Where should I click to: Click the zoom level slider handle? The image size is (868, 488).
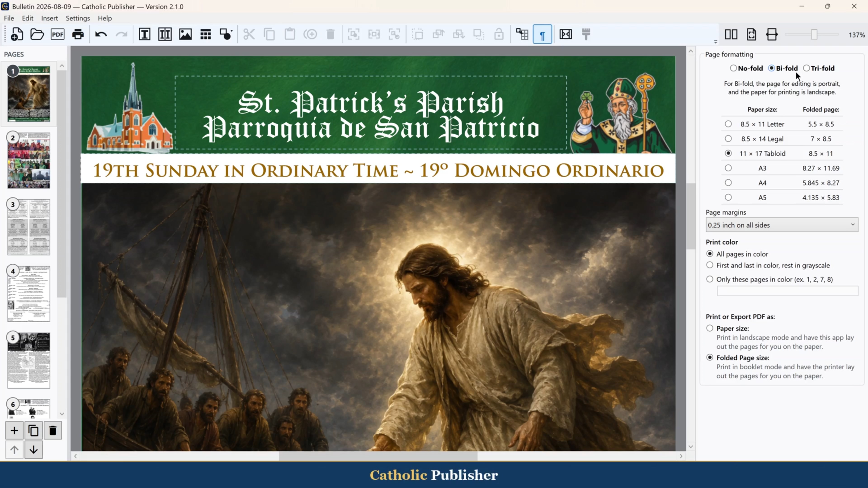pos(814,34)
